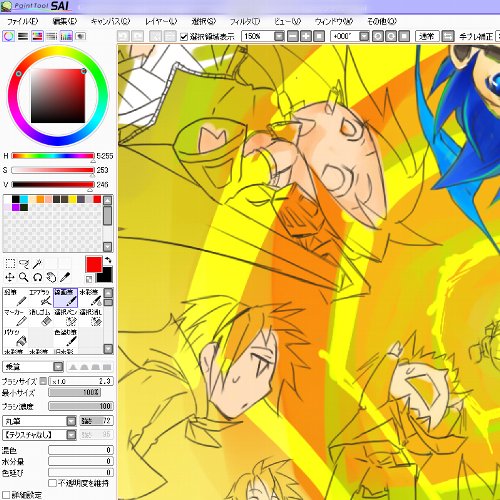Open the 150% zoom dropdown
The height and width of the screenshot is (500, 500).
pos(279,36)
